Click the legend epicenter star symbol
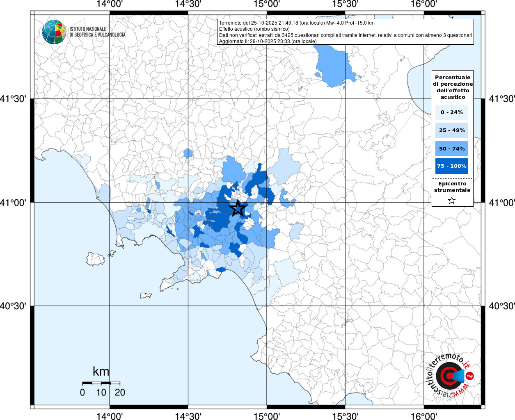The height and width of the screenshot is (420, 515). pyautogui.click(x=452, y=201)
